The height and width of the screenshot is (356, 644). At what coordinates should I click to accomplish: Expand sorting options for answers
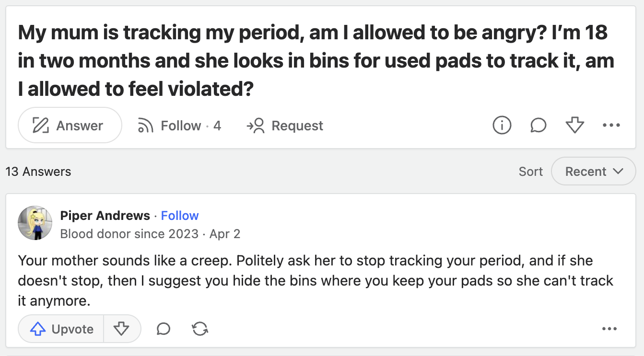pos(593,171)
